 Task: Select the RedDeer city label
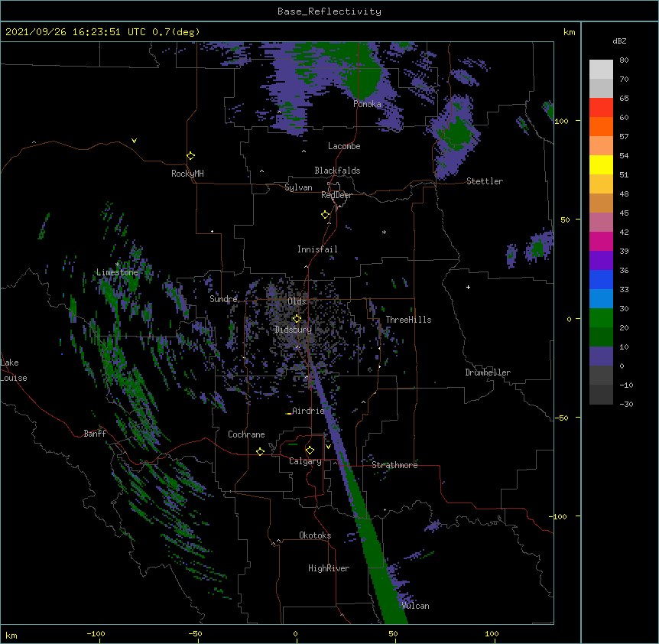pos(336,195)
